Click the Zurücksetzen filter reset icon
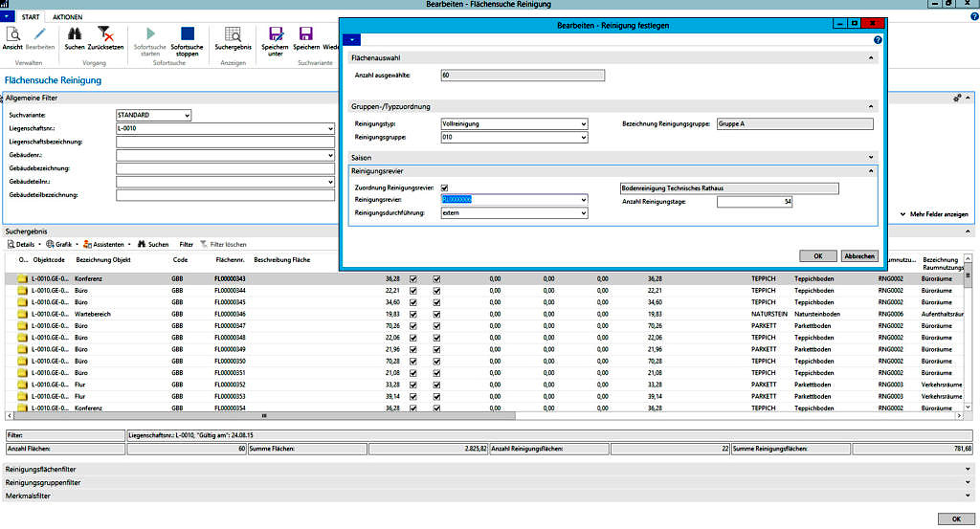 point(105,36)
